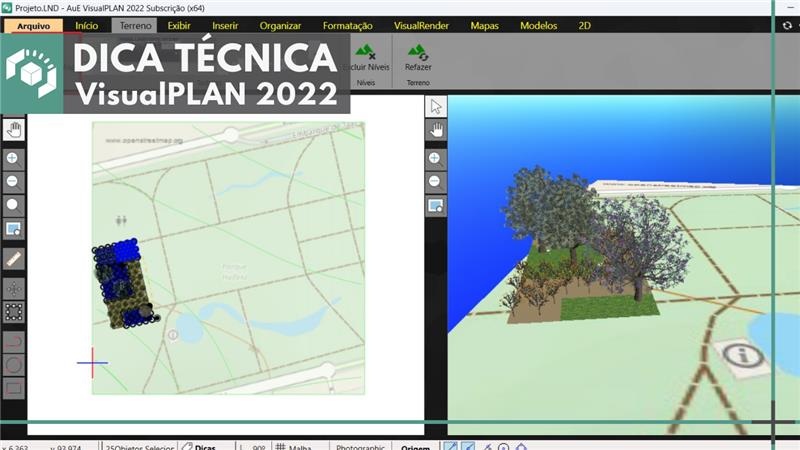Screen dimensions: 800x450
Task: Click the Zoom Out magnifier in 2D toolbar
Action: click(13, 182)
